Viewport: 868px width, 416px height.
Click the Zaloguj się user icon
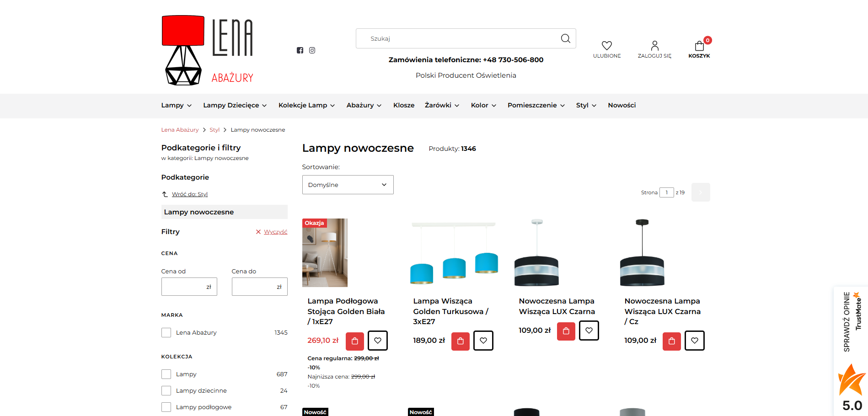[654, 46]
